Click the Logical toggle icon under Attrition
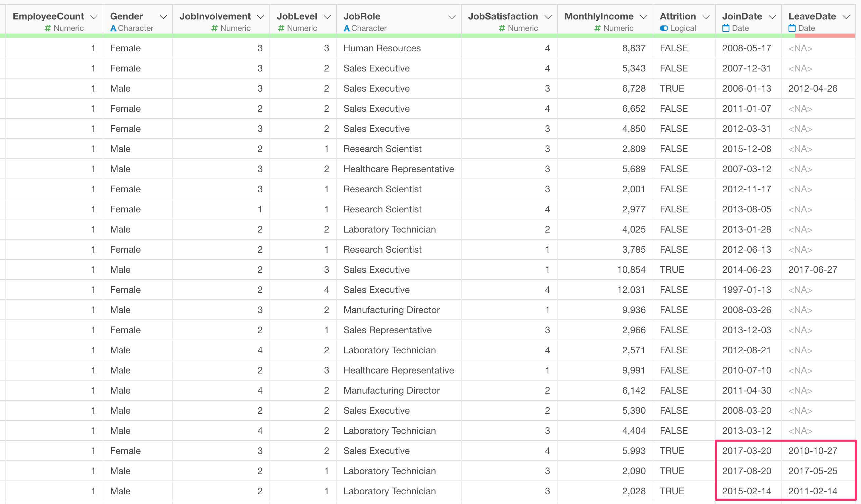This screenshot has height=504, width=861. (x=664, y=29)
